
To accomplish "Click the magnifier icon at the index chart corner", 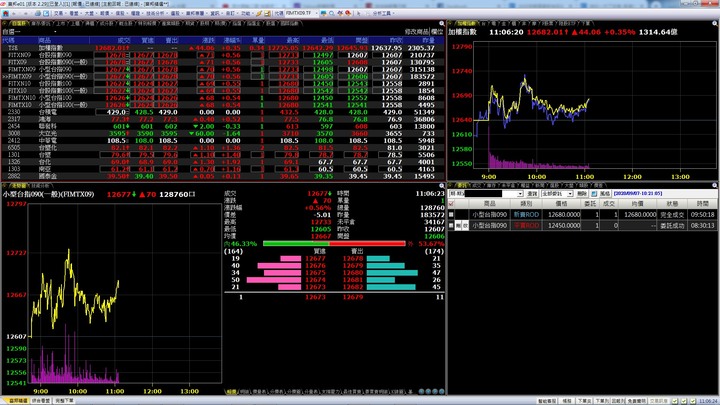I will click(715, 23).
